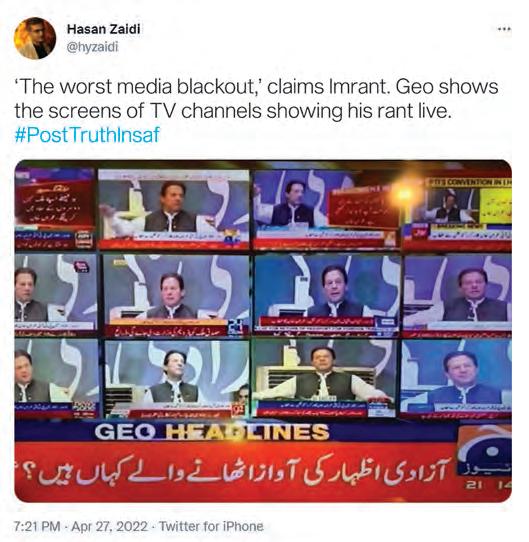
Task: Click the 24 channel logo on screen
Action: point(234,327)
